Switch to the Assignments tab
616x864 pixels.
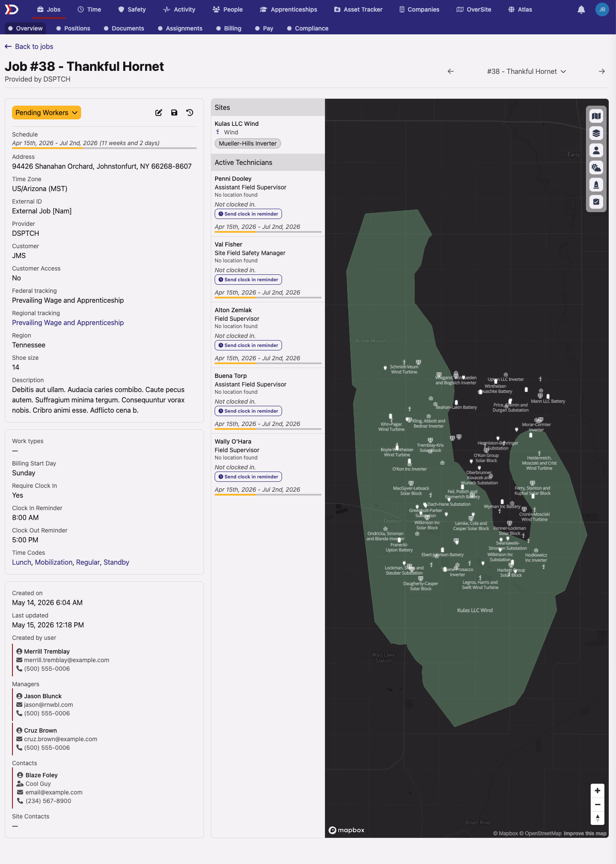(180, 28)
